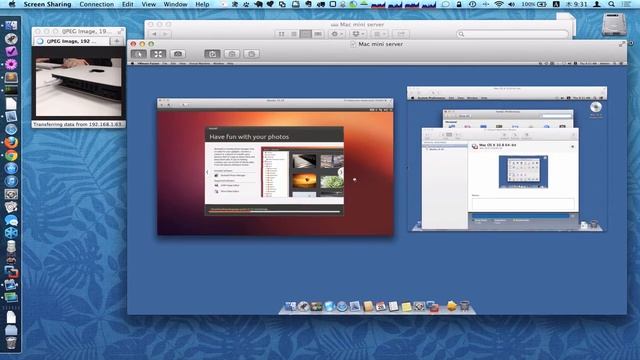Switch Finder window to column view
The image size is (640, 360).
click(x=305, y=34)
